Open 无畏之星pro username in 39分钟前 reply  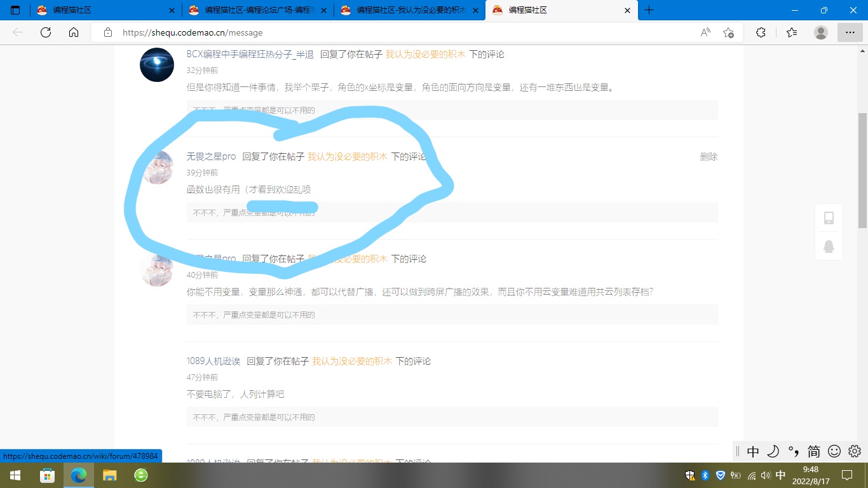coord(211,157)
